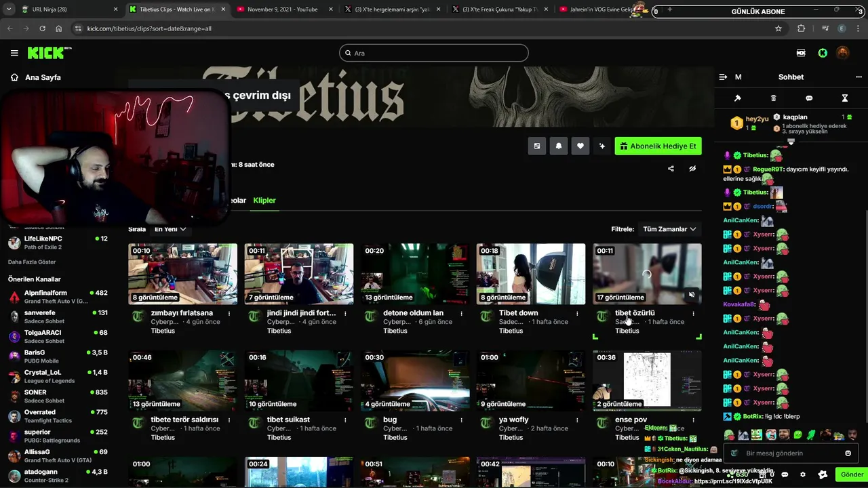
Task: Toggle following with the heart icon
Action: pos(580,146)
